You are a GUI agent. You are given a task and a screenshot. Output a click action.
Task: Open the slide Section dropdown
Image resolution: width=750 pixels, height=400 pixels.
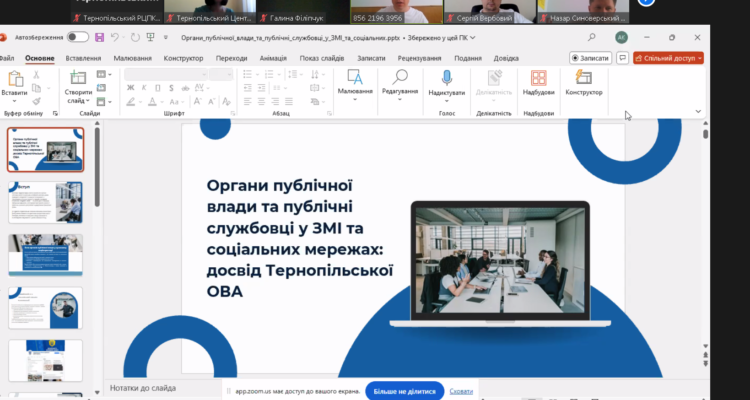click(x=104, y=101)
